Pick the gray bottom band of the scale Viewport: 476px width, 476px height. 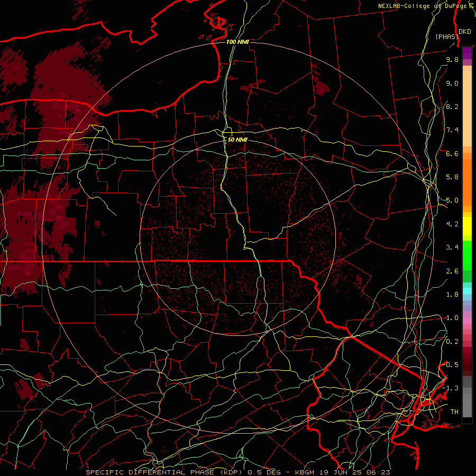[x=467, y=397]
